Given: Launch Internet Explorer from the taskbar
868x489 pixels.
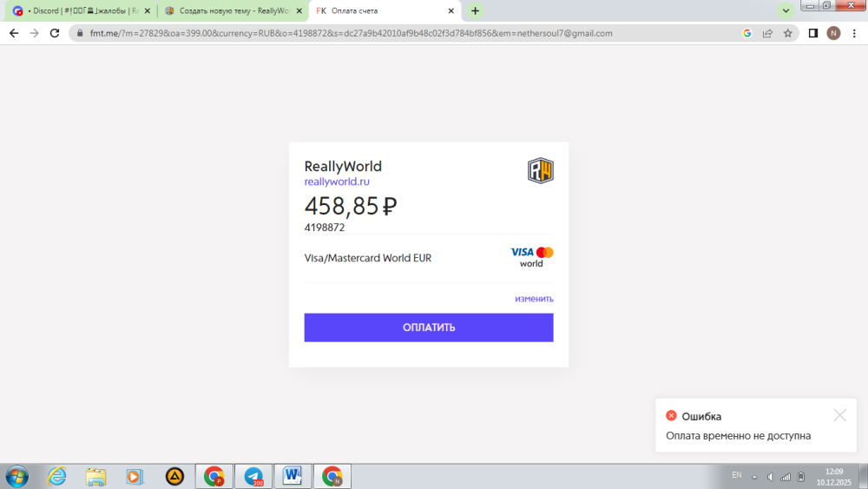Looking at the screenshot, I should coord(56,476).
